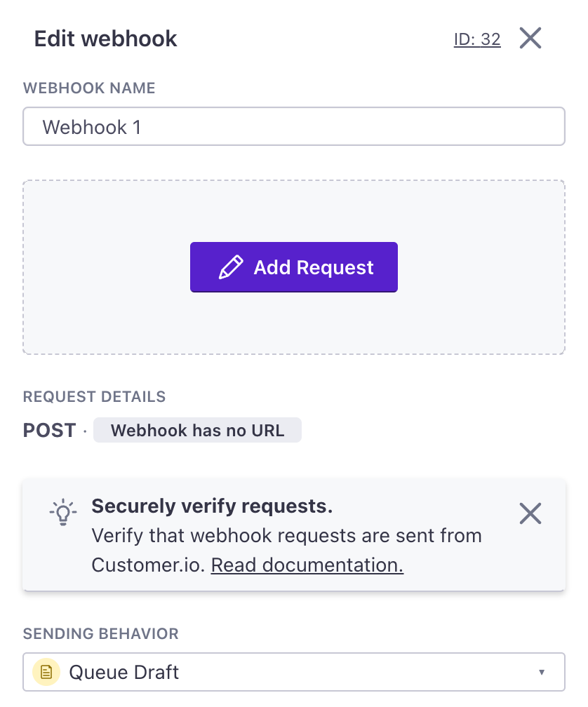588x707 pixels.
Task: Open the ID: 32 link
Action: click(477, 39)
